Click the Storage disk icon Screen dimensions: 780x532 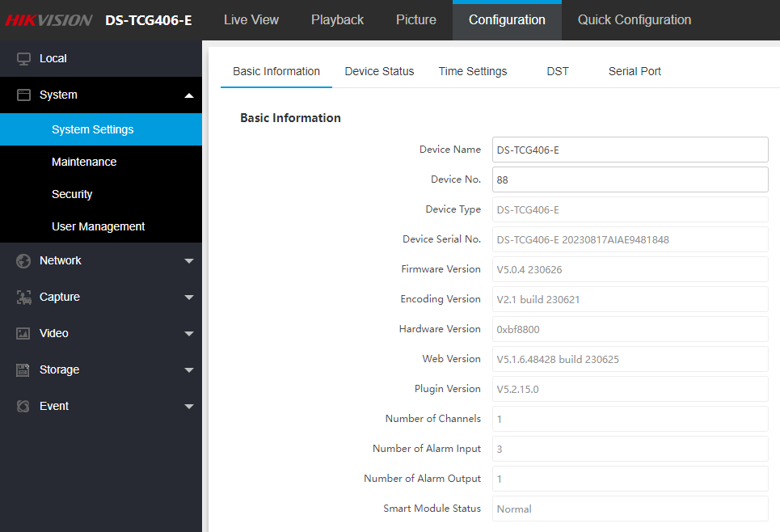point(23,370)
